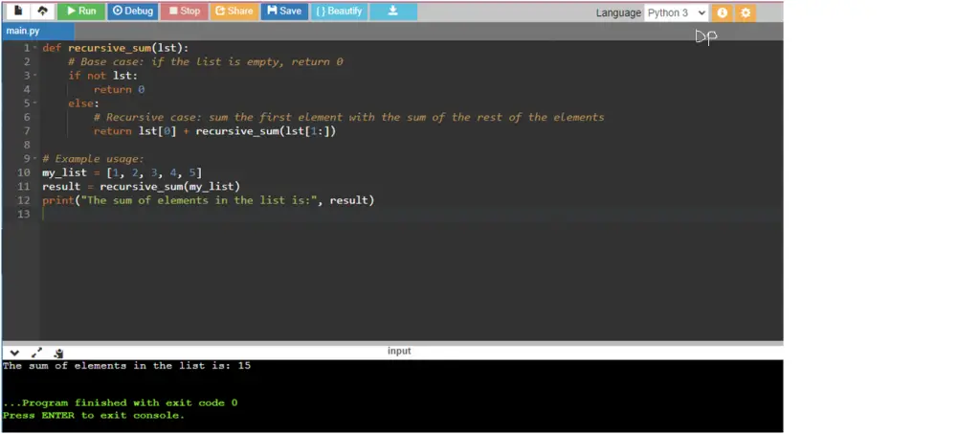Screen dimensions: 980x434
Task: Click line number 8 in gutter
Action: tap(26, 145)
